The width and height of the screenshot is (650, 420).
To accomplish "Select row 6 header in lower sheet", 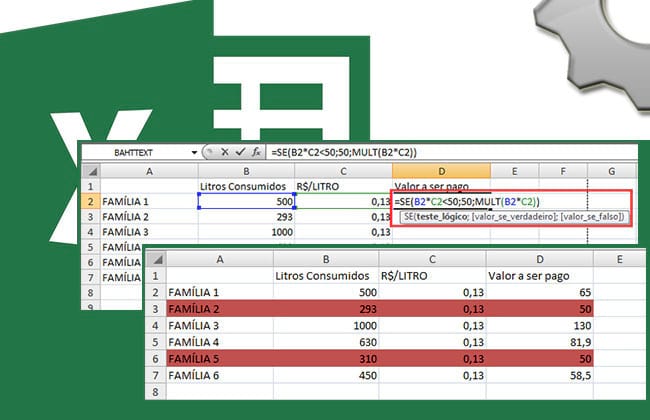I will click(x=155, y=359).
